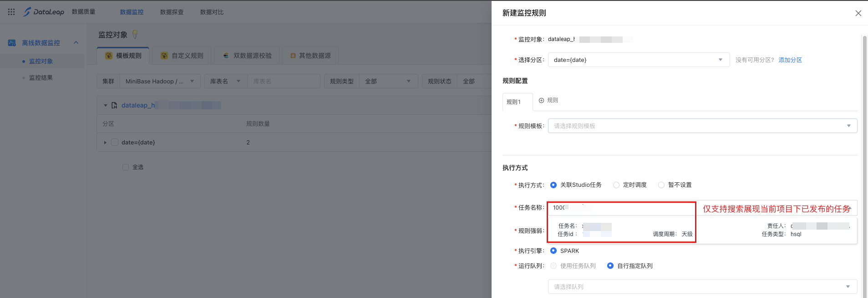The width and height of the screenshot is (868, 298).
Task: Click the 规则 add button
Action: click(x=548, y=100)
